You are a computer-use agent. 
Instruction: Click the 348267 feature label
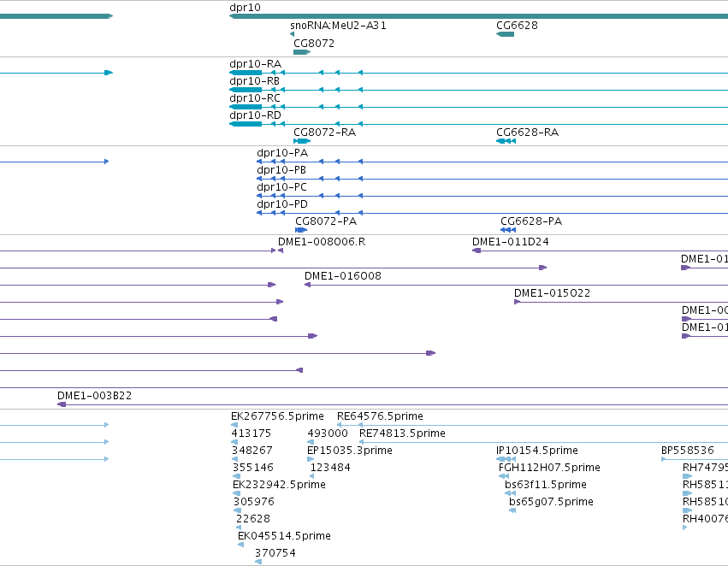(252, 451)
